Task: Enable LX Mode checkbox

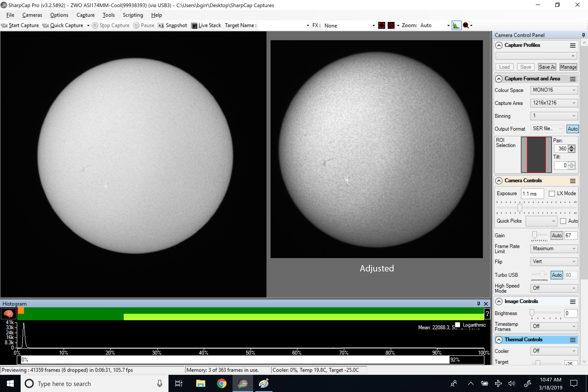Action: (551, 193)
